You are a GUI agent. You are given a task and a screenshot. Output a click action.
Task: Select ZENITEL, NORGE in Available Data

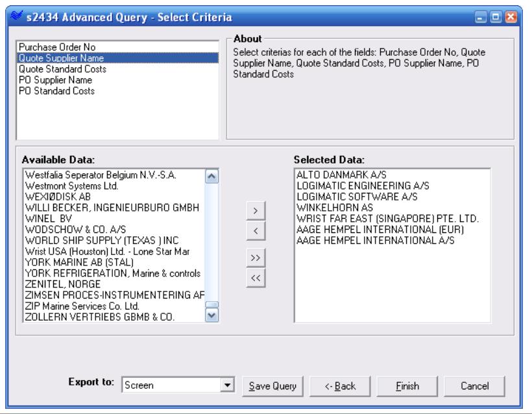point(114,284)
